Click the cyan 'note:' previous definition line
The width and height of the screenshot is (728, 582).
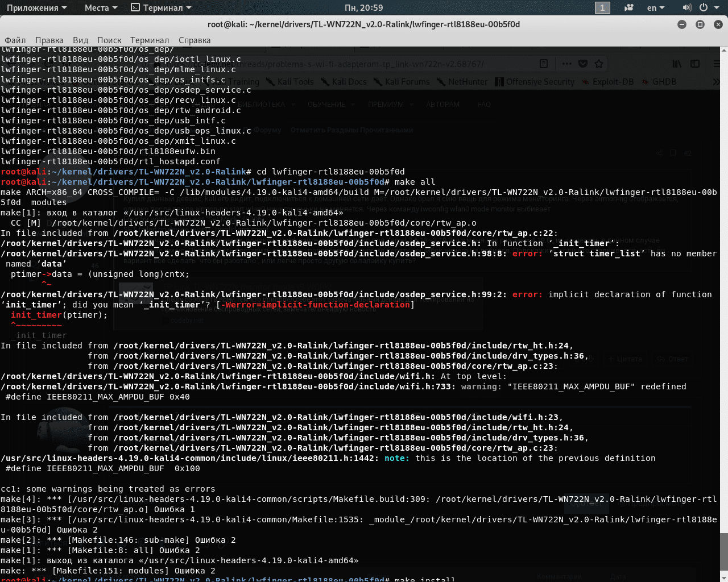pos(328,458)
